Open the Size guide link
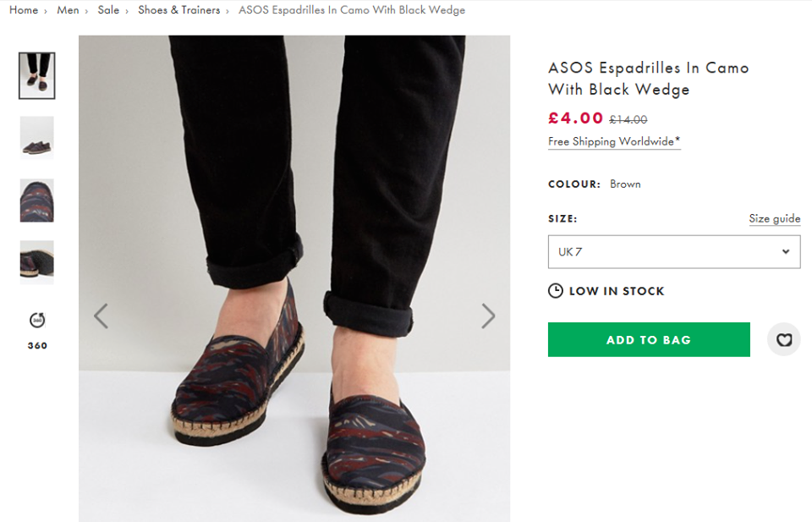Image resolution: width=812 pixels, height=522 pixels. tap(774, 218)
